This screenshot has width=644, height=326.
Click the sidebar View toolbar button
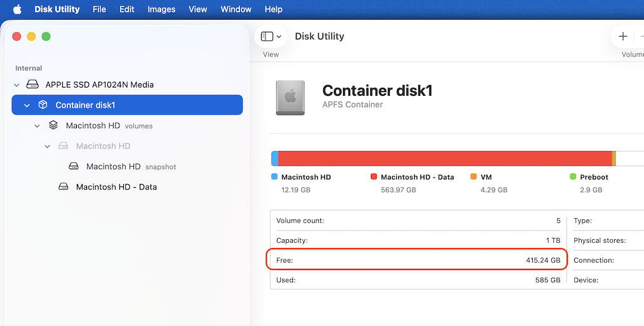pyautogui.click(x=267, y=37)
